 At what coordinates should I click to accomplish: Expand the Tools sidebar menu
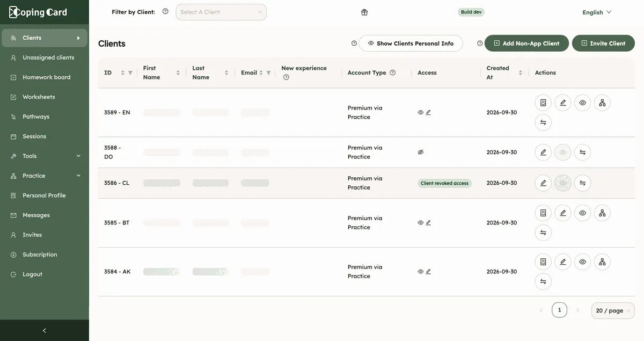tap(45, 156)
